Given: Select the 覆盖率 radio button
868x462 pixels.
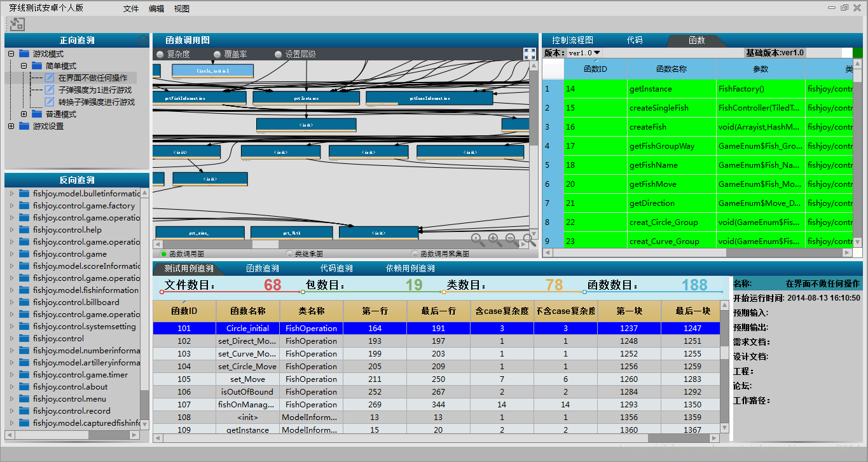Looking at the screenshot, I should pyautogui.click(x=217, y=55).
